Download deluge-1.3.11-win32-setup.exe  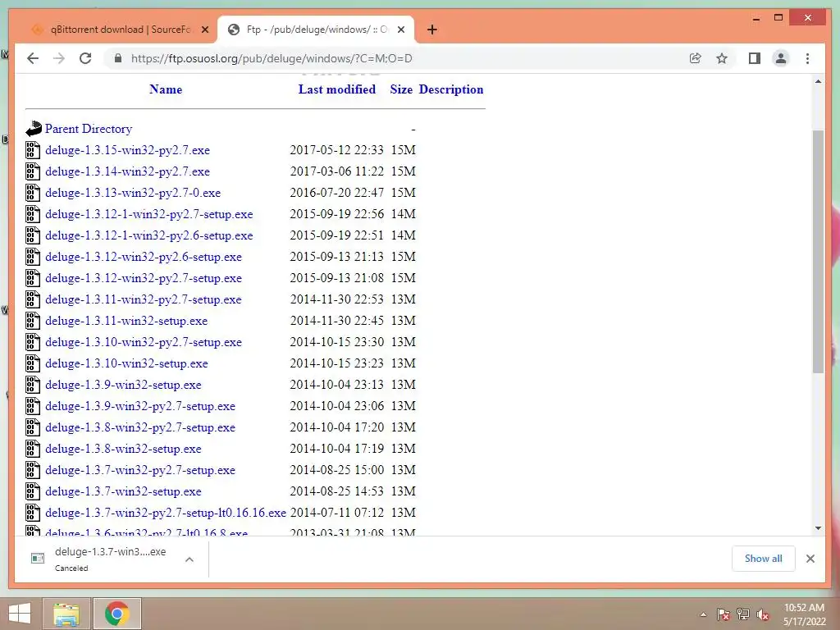[x=126, y=321]
